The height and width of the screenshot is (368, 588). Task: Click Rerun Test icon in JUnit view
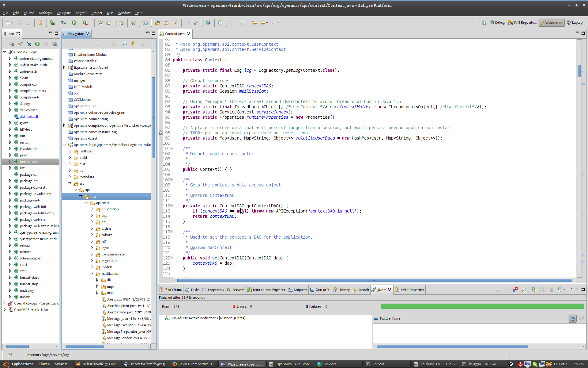(534, 290)
